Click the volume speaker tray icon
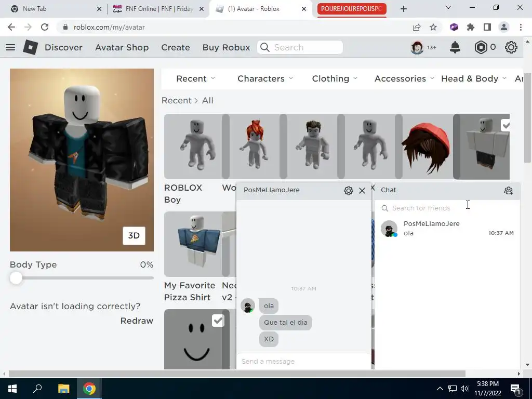 pyautogui.click(x=464, y=389)
